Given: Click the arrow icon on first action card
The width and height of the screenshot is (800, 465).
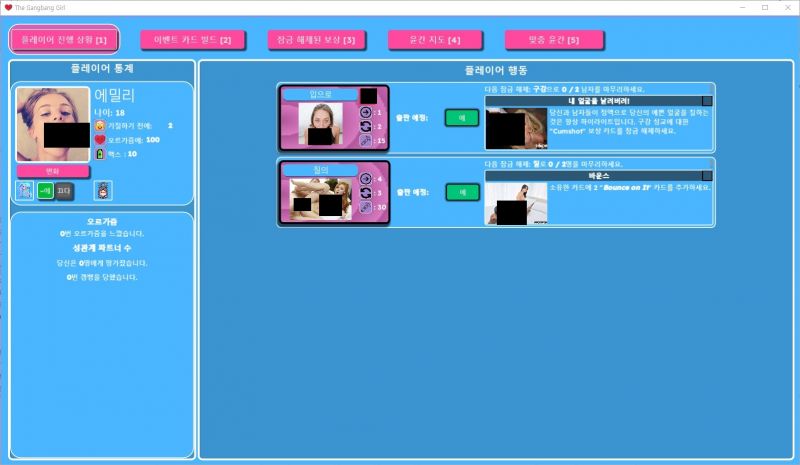Looking at the screenshot, I should (x=366, y=112).
